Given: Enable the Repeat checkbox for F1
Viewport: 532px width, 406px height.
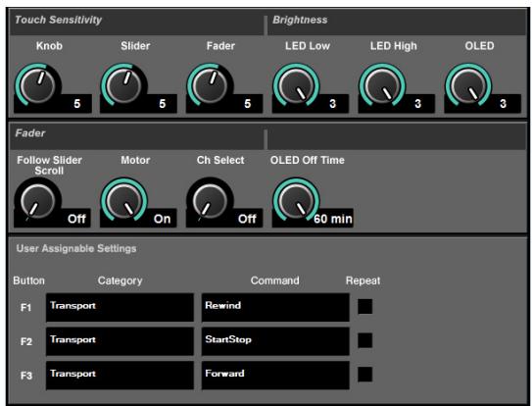Looking at the screenshot, I should point(364,306).
